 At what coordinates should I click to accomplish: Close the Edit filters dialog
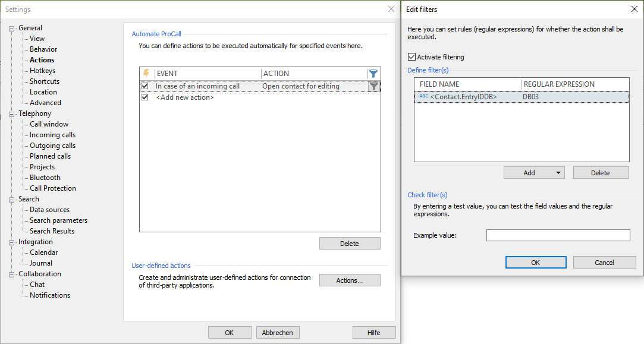tap(634, 9)
